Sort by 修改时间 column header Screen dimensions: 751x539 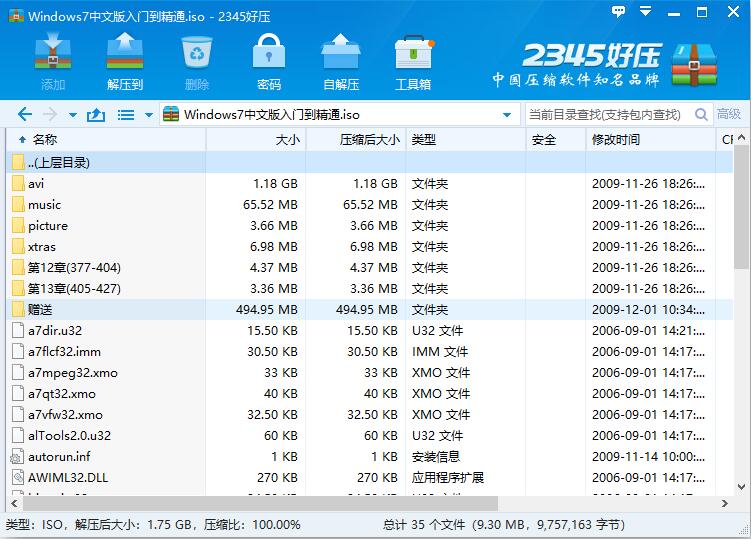(650, 139)
